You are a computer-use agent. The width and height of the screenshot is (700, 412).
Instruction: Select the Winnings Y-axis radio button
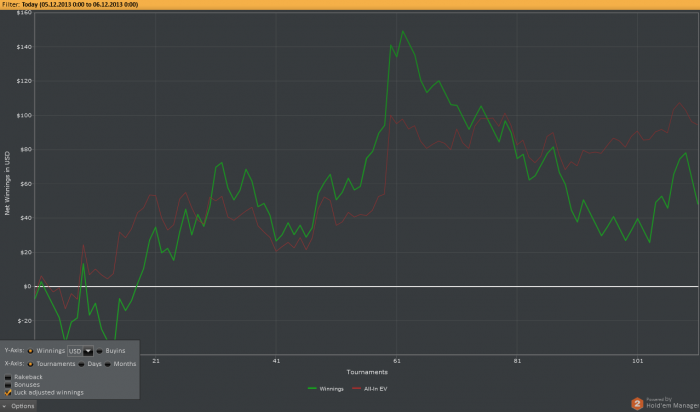(x=30, y=351)
